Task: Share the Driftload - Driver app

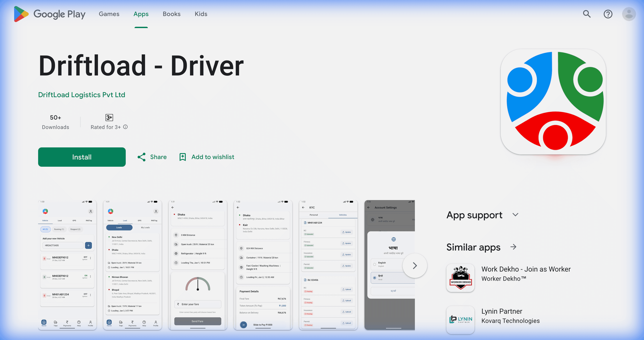Action: click(152, 157)
